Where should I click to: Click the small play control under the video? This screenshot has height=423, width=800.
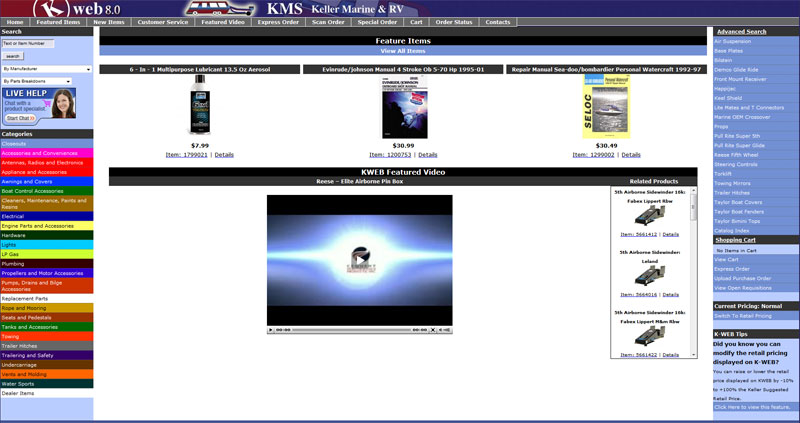271,330
